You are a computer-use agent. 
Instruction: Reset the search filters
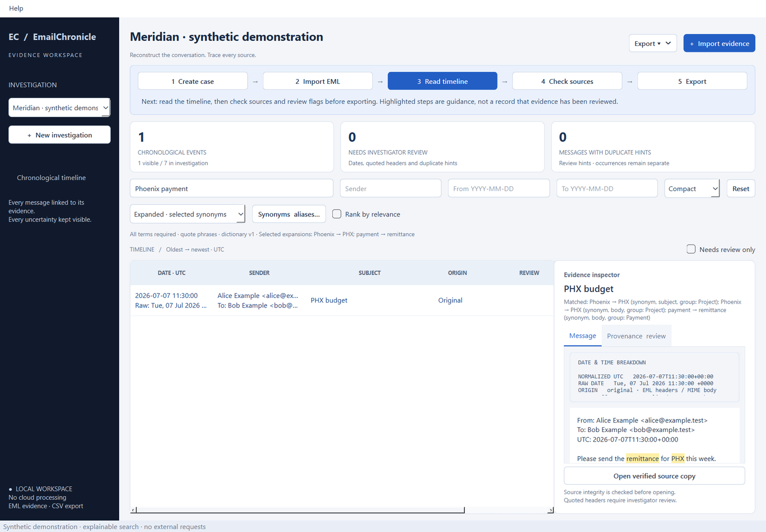[x=741, y=188]
